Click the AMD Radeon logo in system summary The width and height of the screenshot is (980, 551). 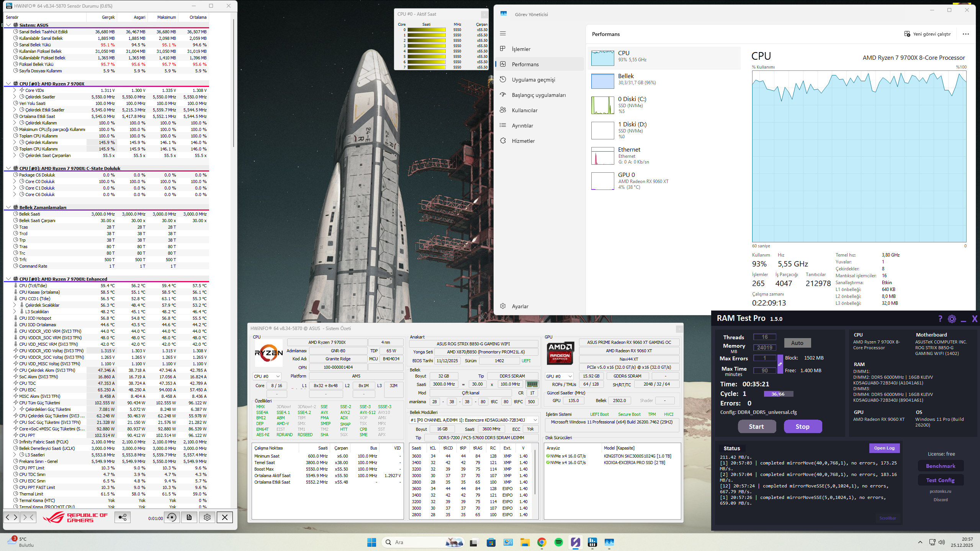[x=560, y=353]
